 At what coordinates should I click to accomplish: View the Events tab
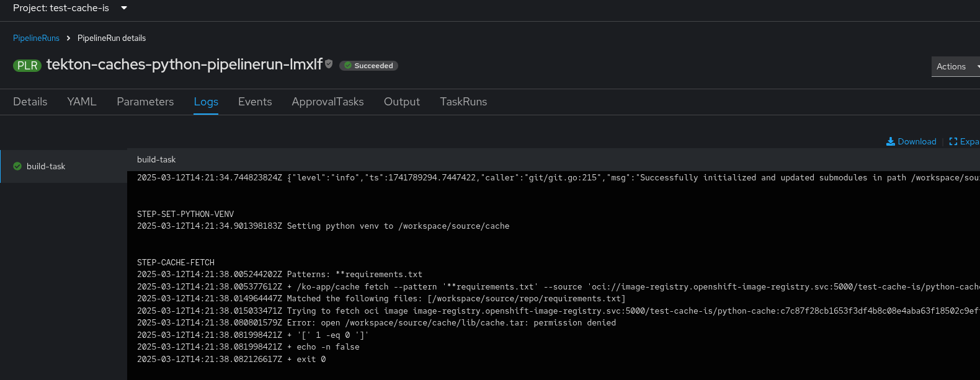[255, 102]
